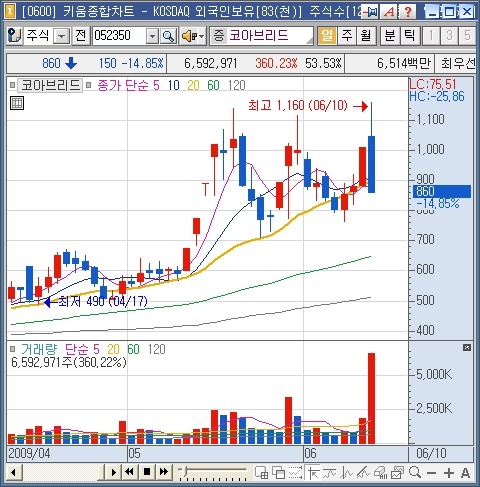Screen dimensions: 480x487
Task: Click the 60 moving average legend number
Action: 213,85
